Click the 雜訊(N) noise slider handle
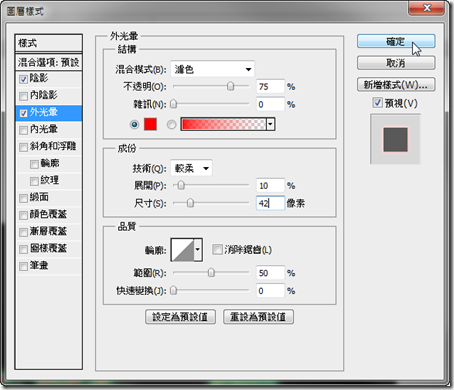Screen dimensions: 454x390 (x=173, y=104)
